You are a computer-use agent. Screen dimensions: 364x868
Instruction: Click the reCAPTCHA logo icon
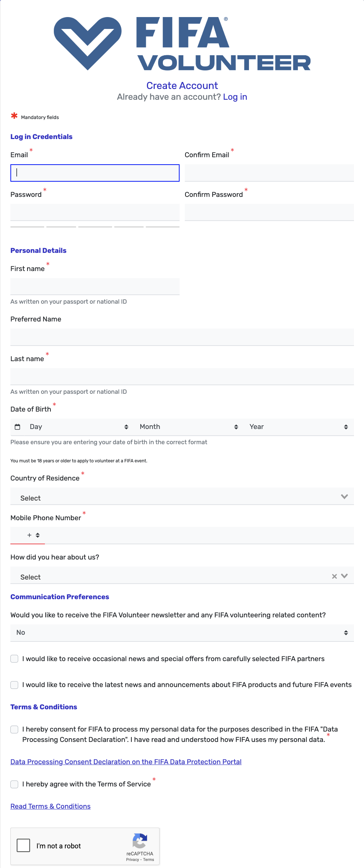point(140,841)
